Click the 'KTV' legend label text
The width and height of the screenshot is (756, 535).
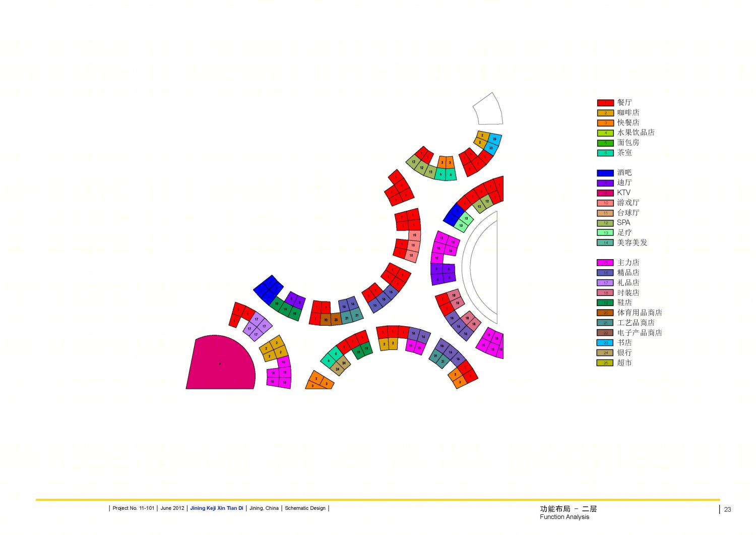(x=623, y=193)
